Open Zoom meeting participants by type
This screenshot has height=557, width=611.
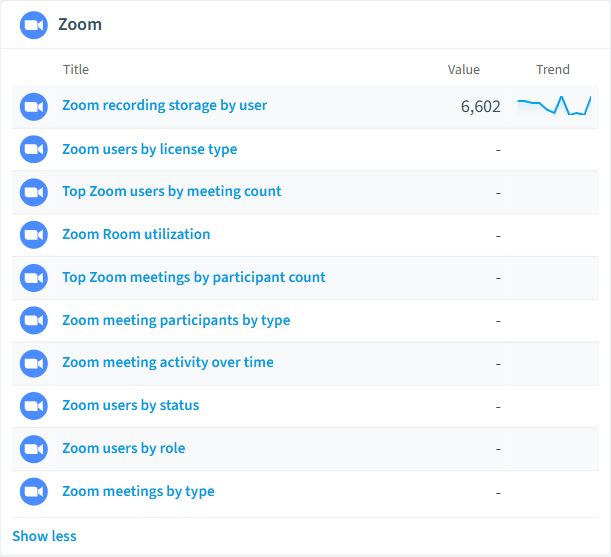176,320
